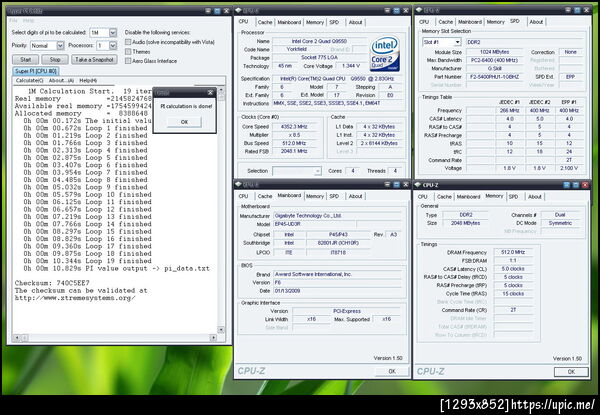Image resolution: width=600 pixels, height=415 pixels.
Task: Open the Help(H) menu in Super PI
Action: (88, 80)
